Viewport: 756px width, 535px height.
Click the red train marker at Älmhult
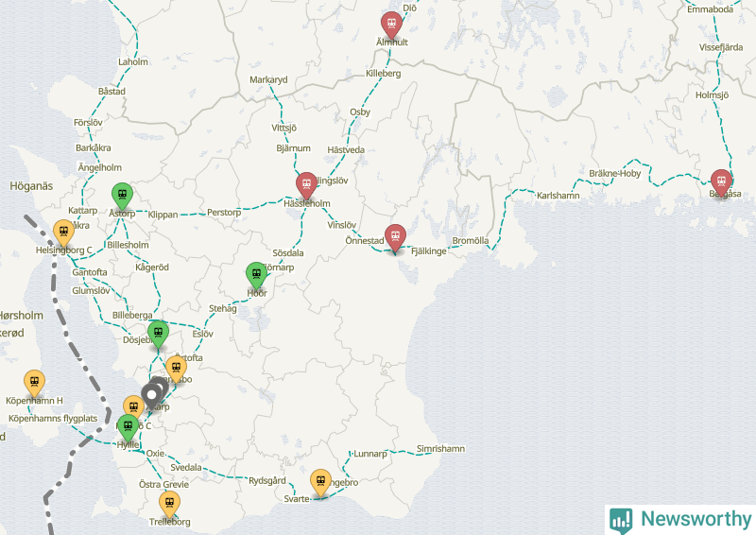point(391,25)
